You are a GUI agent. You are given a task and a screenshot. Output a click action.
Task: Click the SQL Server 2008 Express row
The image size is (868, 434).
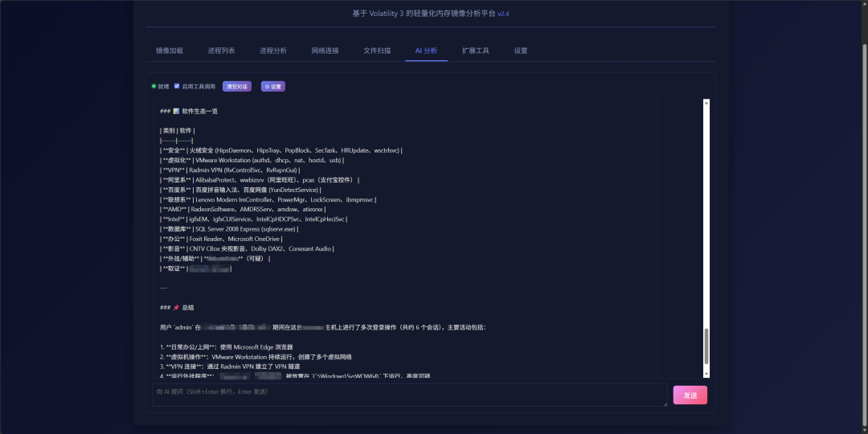tap(229, 229)
